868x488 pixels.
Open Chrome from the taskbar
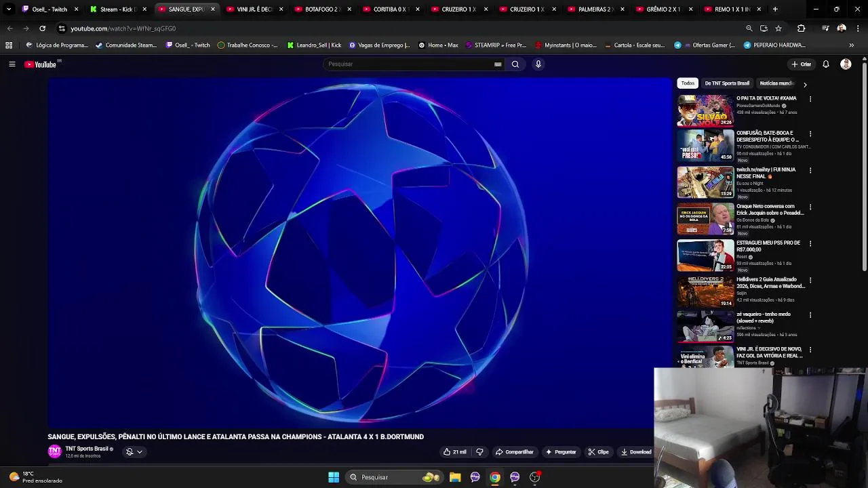coord(495,477)
